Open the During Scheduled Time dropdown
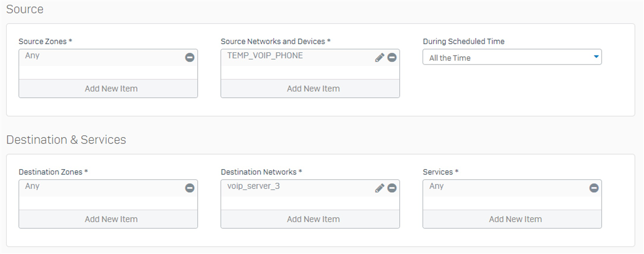 (x=512, y=57)
